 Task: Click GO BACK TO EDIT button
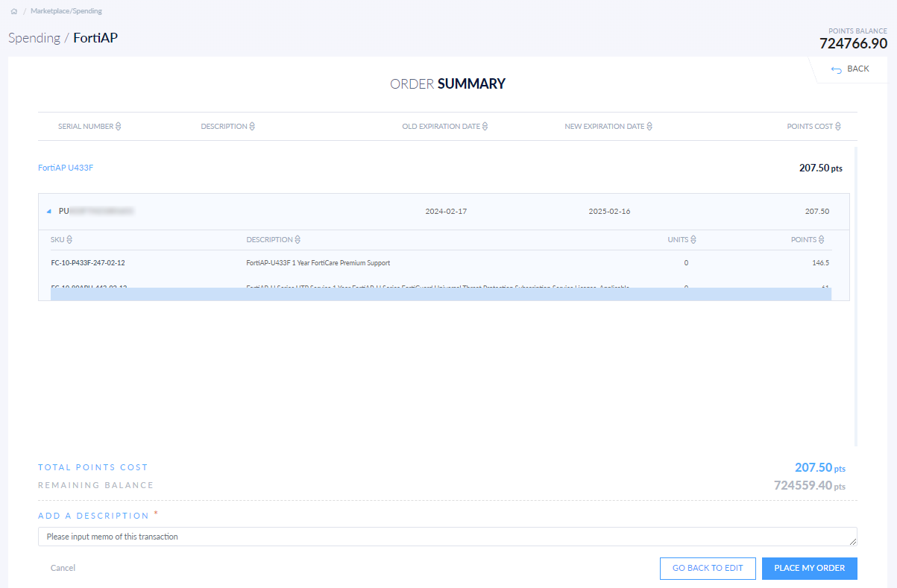pos(708,568)
